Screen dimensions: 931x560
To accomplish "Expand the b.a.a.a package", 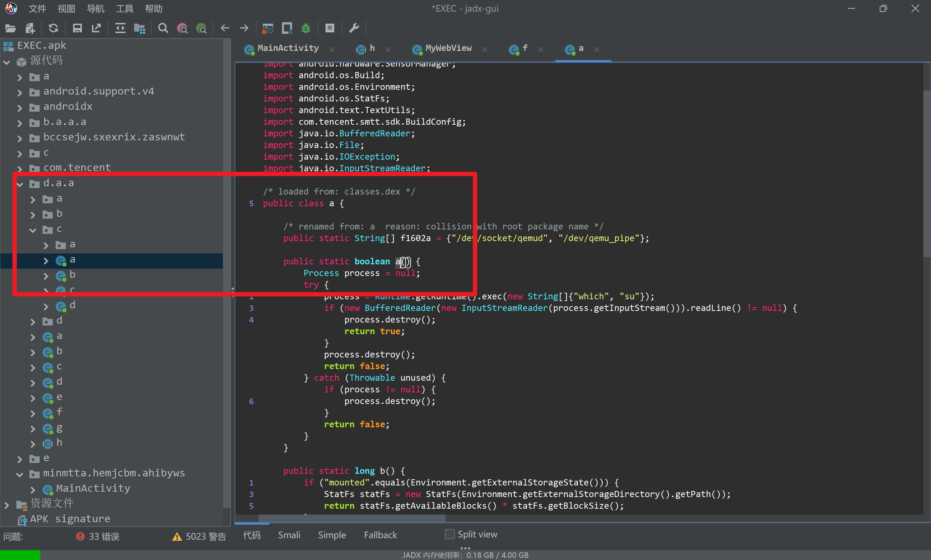I will click(x=20, y=123).
